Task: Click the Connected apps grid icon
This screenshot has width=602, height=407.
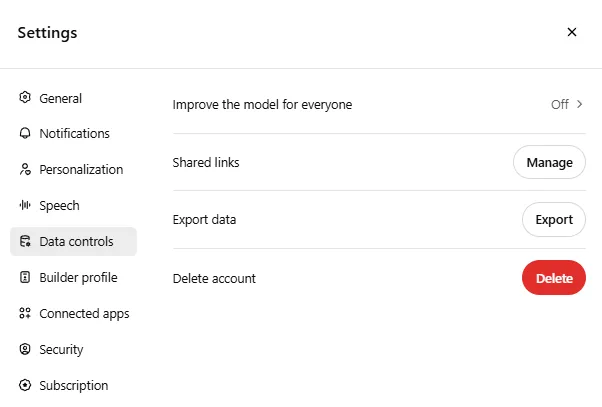Action: [25, 313]
